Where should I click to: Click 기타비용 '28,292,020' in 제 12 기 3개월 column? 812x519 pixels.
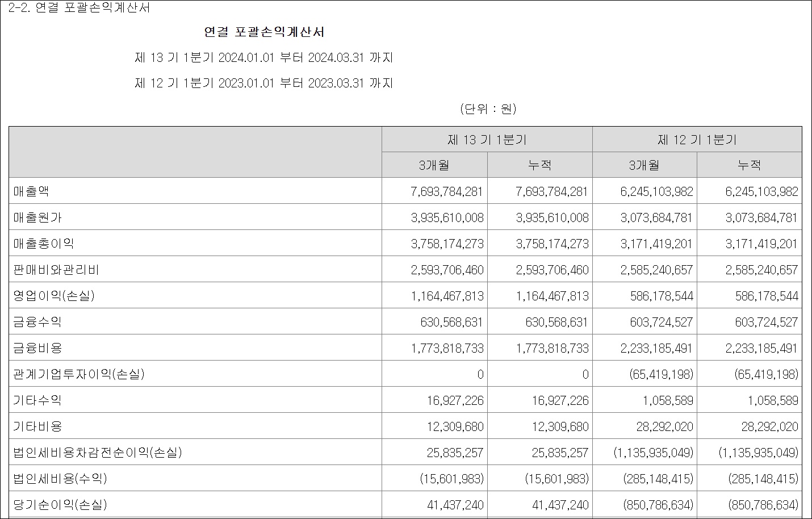click(x=665, y=427)
